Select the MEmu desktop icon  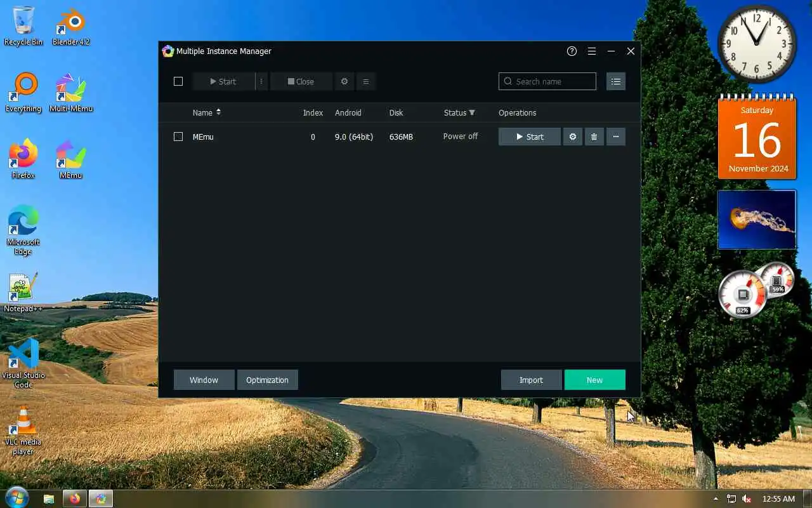point(71,159)
